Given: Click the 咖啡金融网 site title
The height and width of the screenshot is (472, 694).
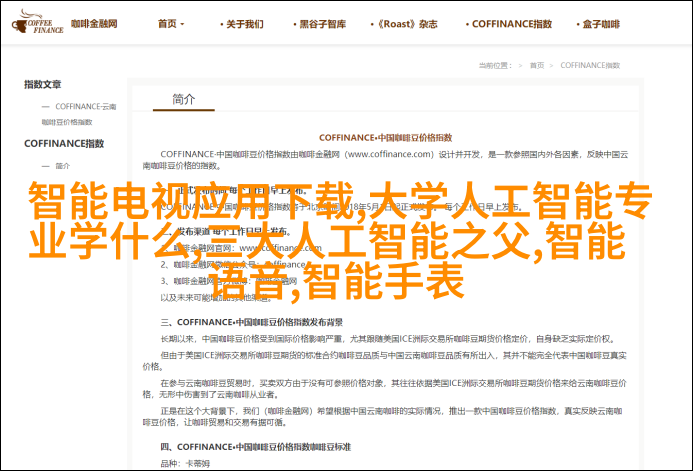Looking at the screenshot, I should tap(94, 23).
